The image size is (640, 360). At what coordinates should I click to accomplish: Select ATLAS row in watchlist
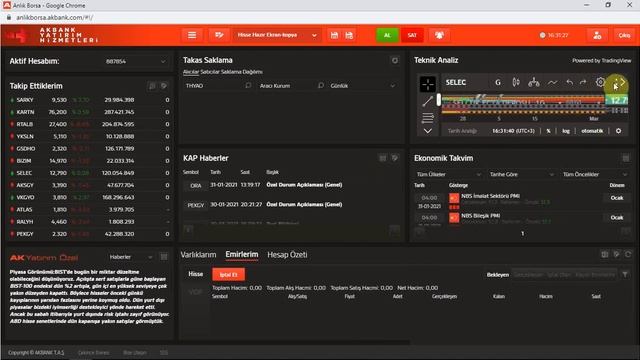coord(89,209)
